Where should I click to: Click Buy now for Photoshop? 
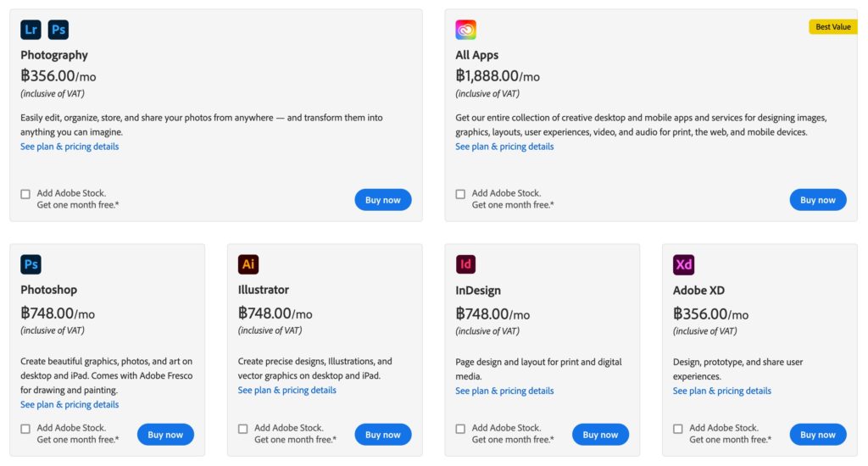(x=165, y=435)
